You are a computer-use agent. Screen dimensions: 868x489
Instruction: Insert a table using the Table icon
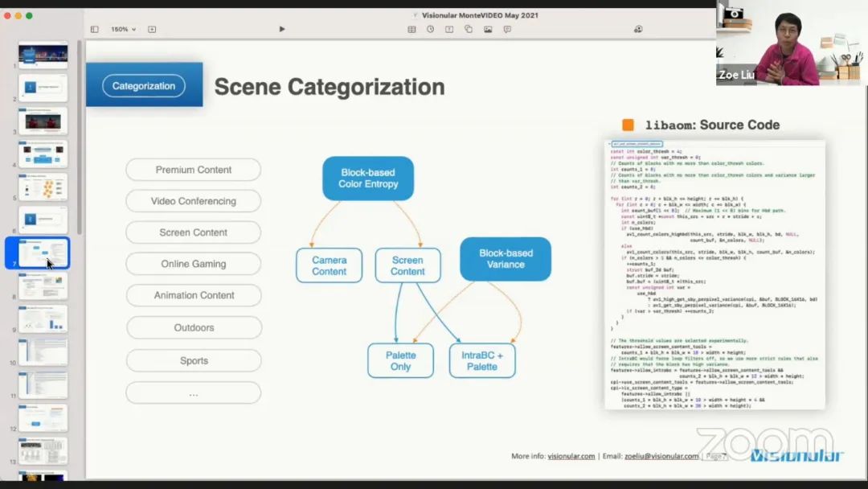pyautogui.click(x=411, y=29)
